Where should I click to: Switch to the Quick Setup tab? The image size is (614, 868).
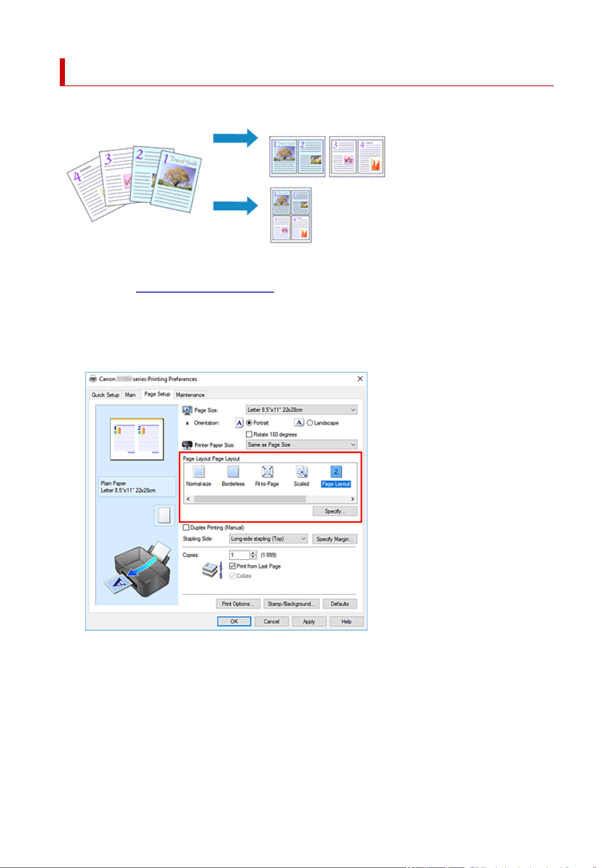tap(105, 395)
